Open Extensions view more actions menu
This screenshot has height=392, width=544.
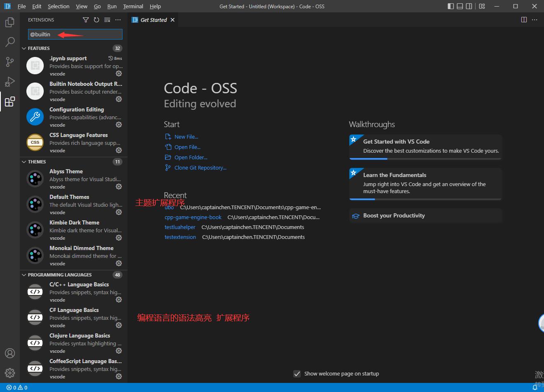pyautogui.click(x=118, y=20)
